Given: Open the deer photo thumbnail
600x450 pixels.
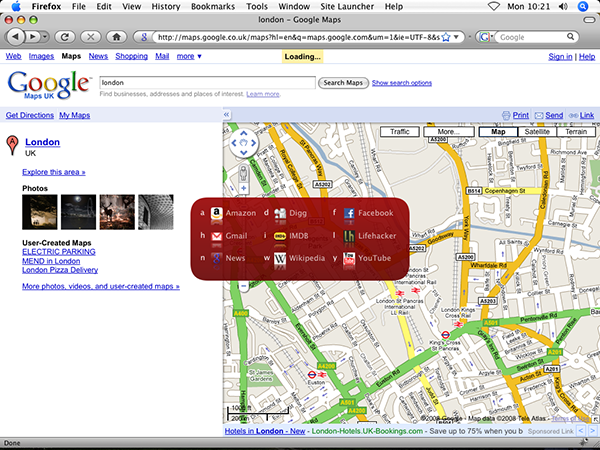Looking at the screenshot, I should (x=117, y=212).
